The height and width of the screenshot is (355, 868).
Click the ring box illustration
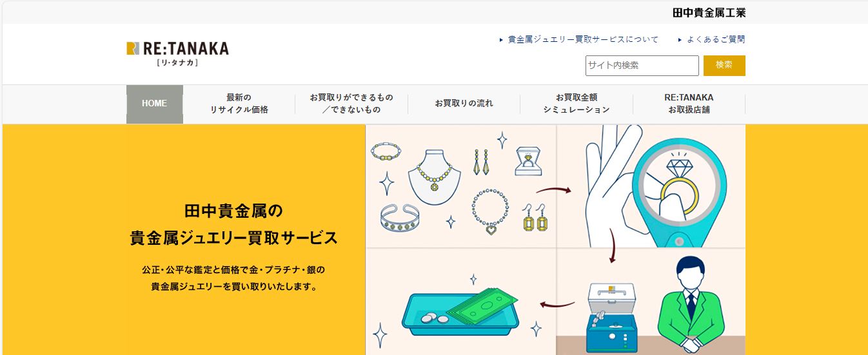(x=528, y=161)
